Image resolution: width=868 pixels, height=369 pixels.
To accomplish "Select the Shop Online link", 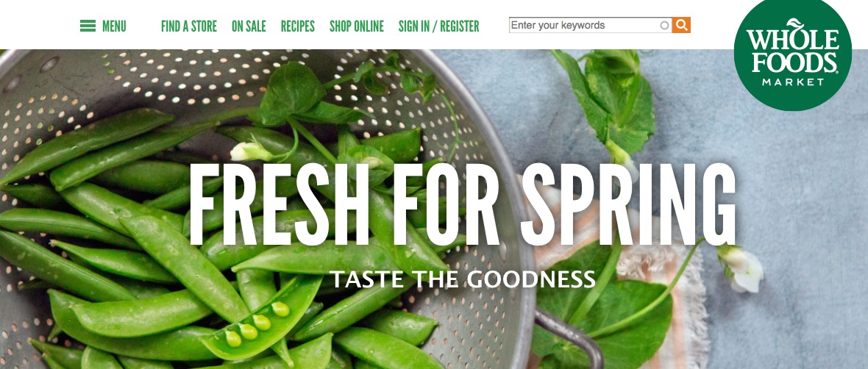I will (x=357, y=26).
